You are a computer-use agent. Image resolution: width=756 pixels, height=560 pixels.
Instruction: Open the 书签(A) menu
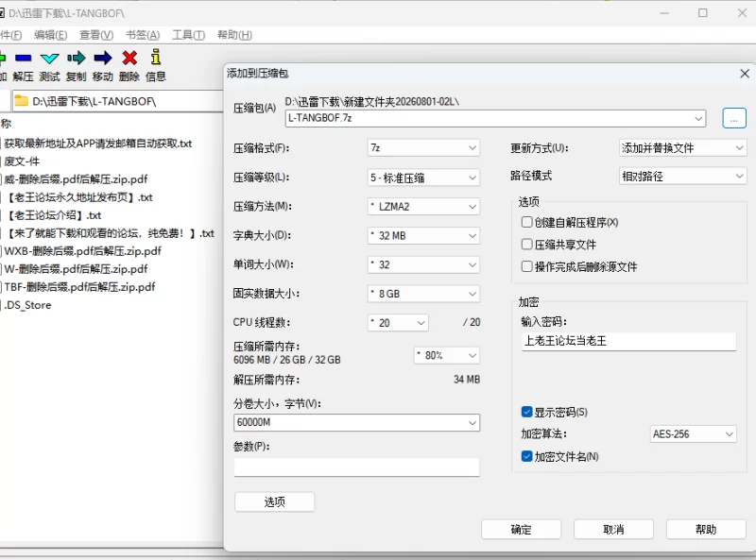coord(143,35)
